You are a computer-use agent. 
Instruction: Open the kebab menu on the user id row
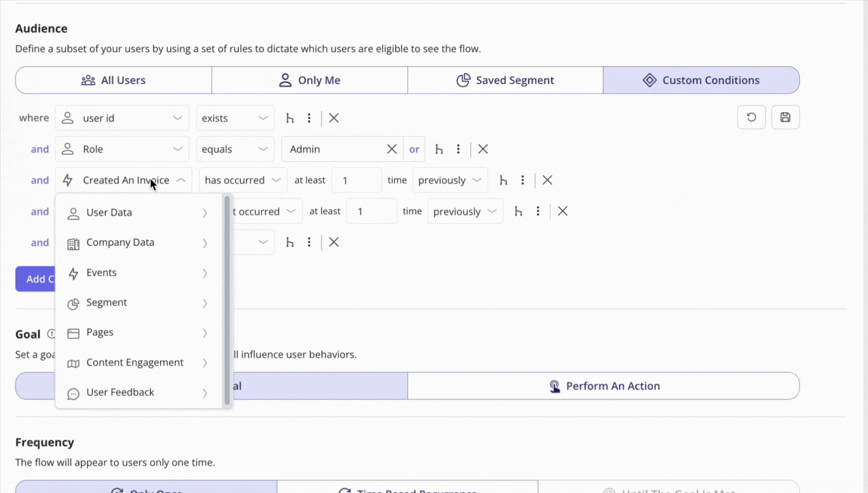[309, 118]
